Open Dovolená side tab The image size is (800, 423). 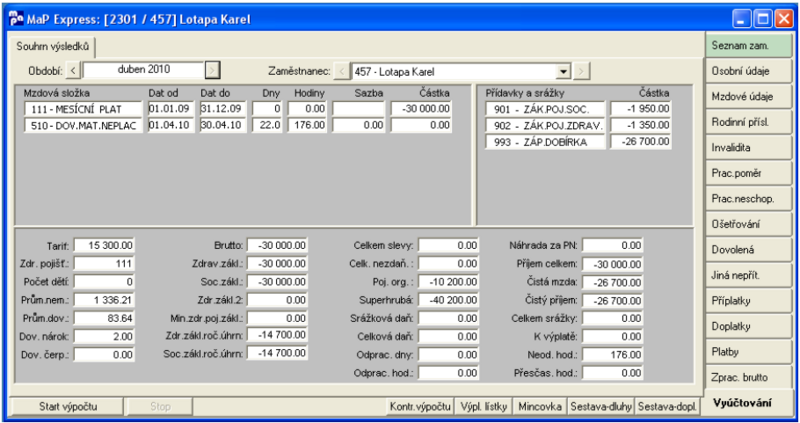(x=748, y=250)
